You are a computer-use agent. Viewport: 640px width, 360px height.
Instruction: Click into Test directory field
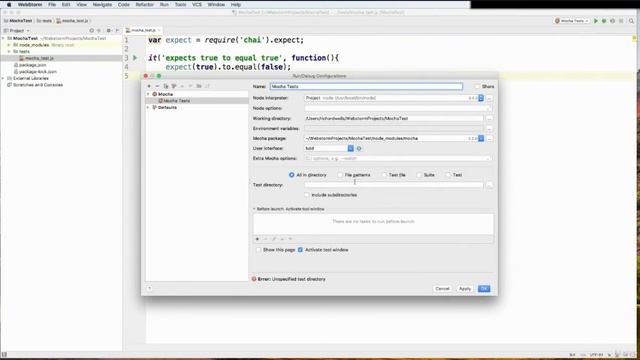coord(394,185)
